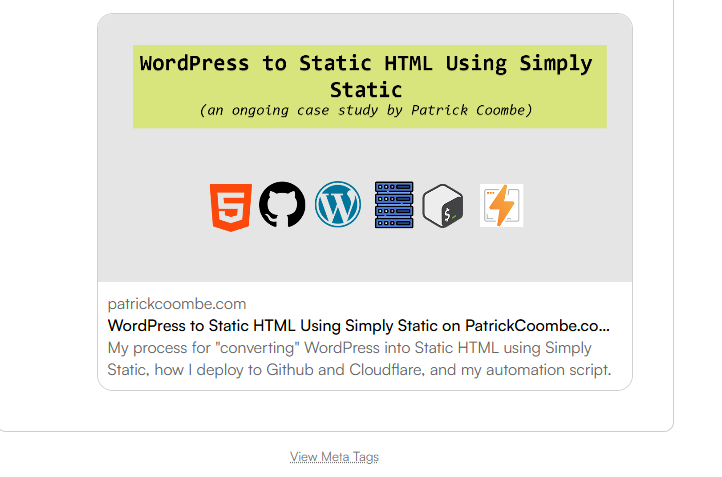Open the WordPress to Static HTML card title
The image size is (722, 477).
pos(359,326)
